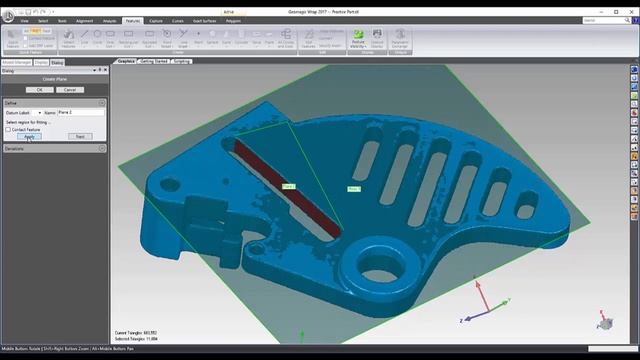Open the Alignment ribbon tab
Image resolution: width=640 pixels, height=360 pixels.
pos(84,21)
